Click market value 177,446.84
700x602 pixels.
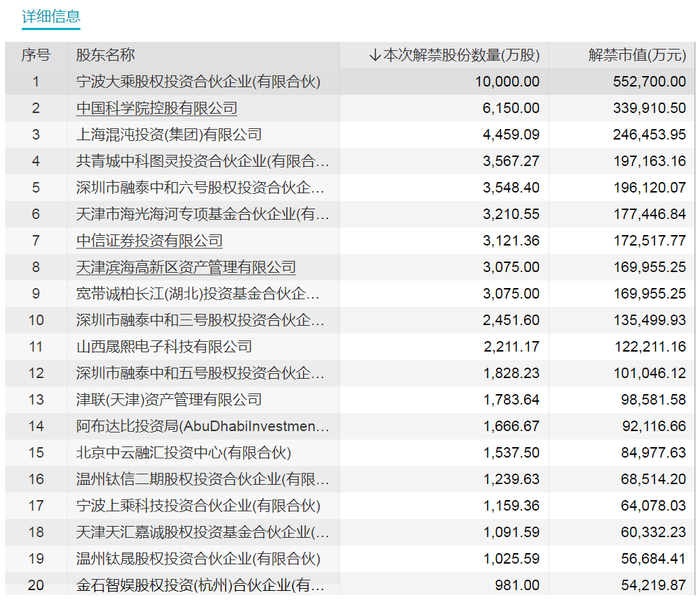(650, 214)
